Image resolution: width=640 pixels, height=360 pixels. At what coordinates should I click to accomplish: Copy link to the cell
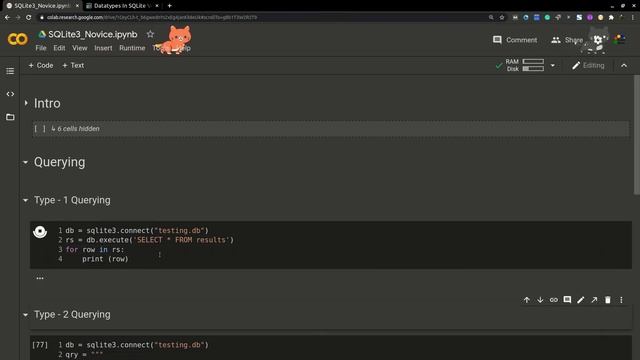553,300
